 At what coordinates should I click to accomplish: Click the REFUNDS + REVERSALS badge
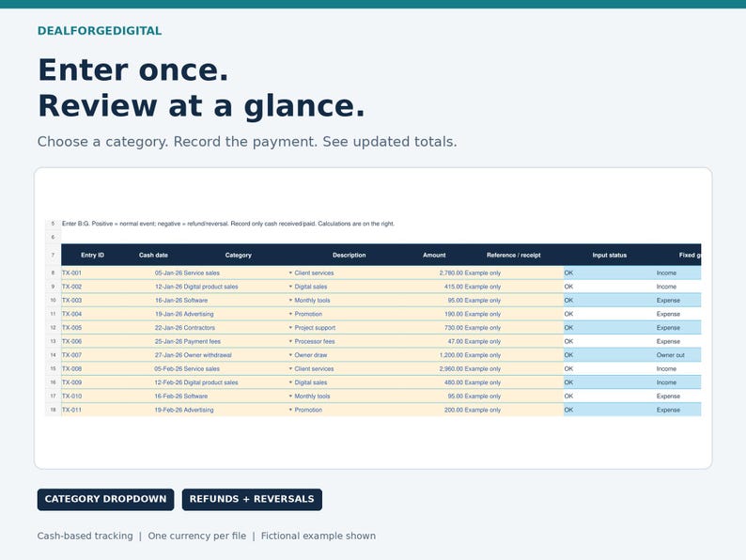[x=252, y=499]
